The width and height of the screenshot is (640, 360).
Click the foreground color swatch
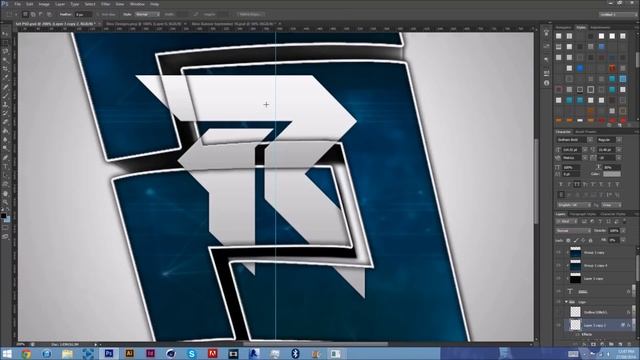[3, 216]
